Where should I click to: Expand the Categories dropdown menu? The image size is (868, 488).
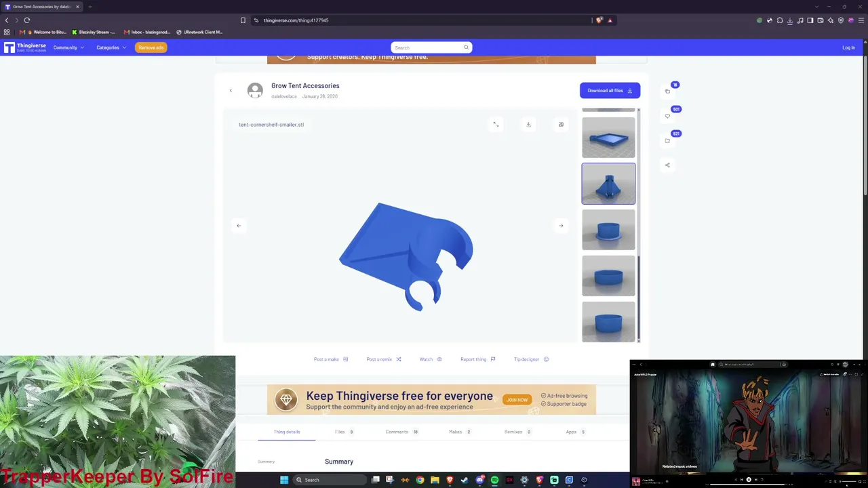tap(111, 47)
